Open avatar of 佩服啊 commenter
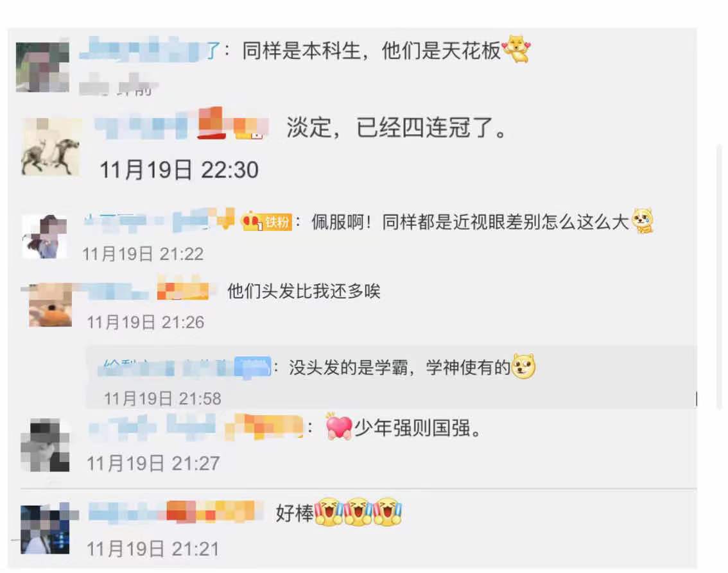The image size is (728, 573). click(x=44, y=237)
